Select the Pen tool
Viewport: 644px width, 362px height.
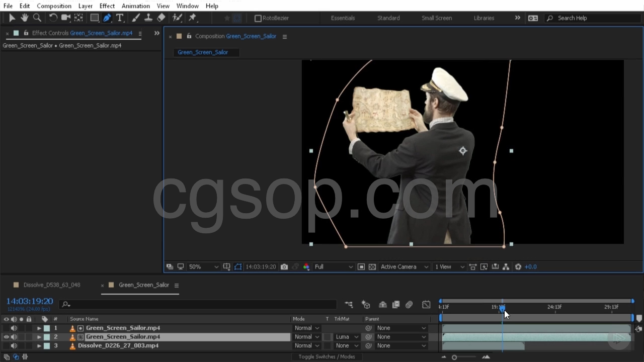(x=107, y=18)
